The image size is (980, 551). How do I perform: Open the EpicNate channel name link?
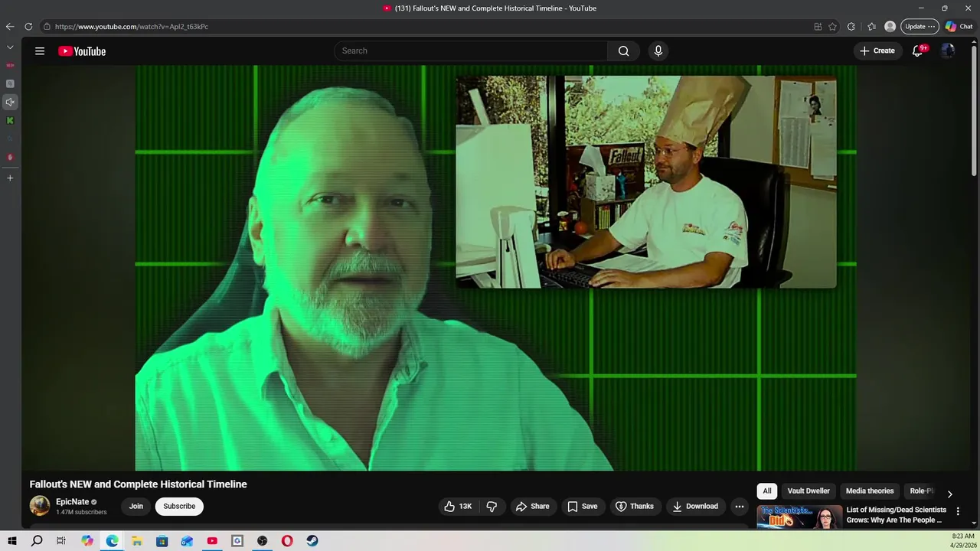pos(73,502)
